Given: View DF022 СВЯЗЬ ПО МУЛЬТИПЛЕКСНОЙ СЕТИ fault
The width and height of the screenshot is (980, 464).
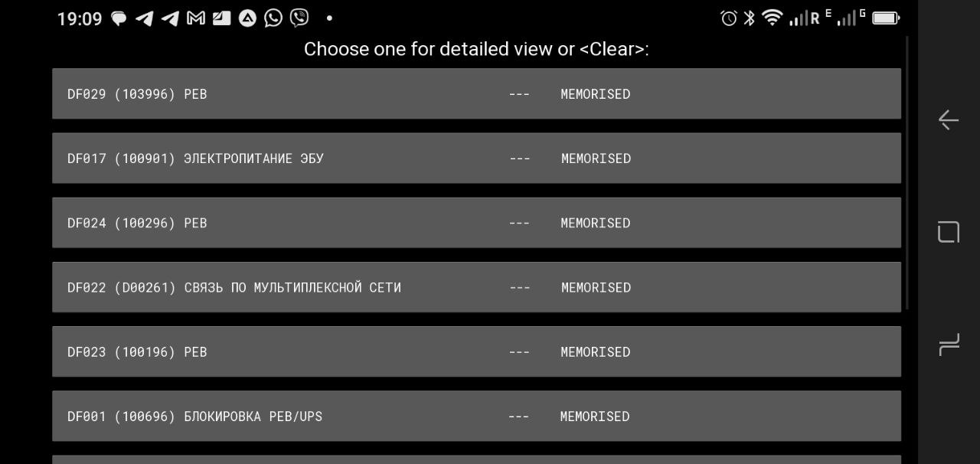Looking at the screenshot, I should click(x=476, y=287).
